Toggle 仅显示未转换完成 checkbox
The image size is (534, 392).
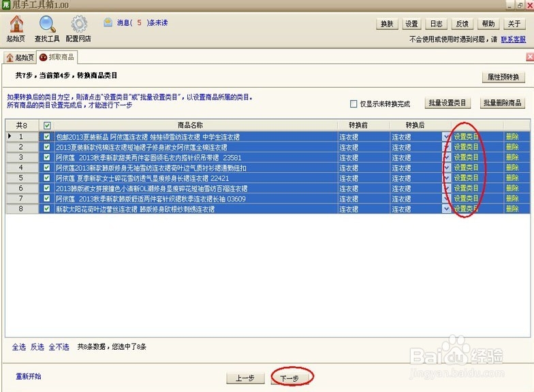point(354,103)
